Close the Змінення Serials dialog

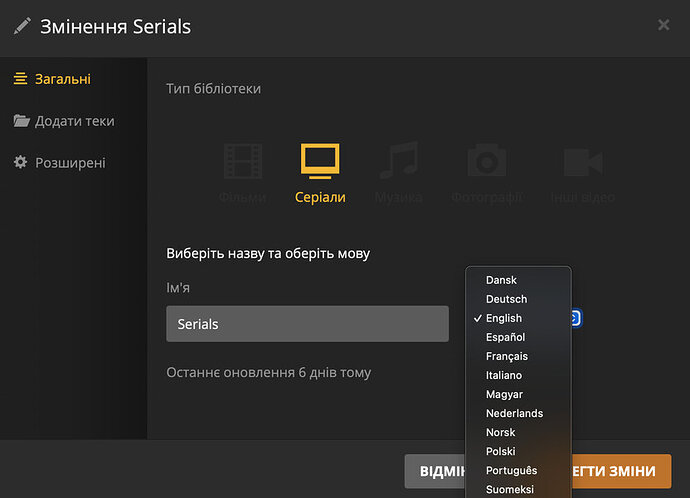pyautogui.click(x=664, y=25)
